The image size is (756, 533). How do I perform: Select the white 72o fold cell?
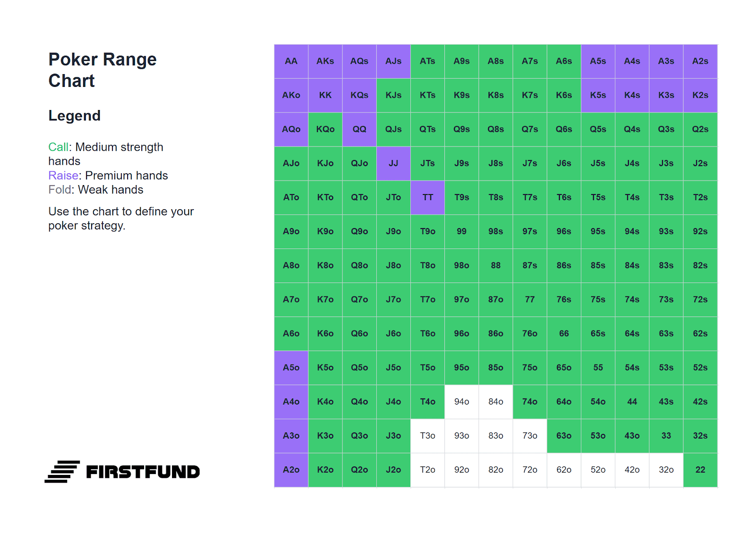tap(530, 470)
